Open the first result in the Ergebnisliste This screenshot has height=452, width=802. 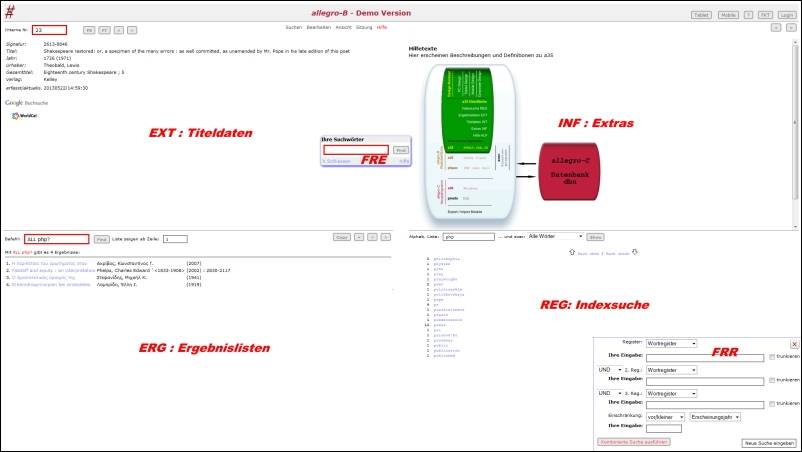pos(50,263)
